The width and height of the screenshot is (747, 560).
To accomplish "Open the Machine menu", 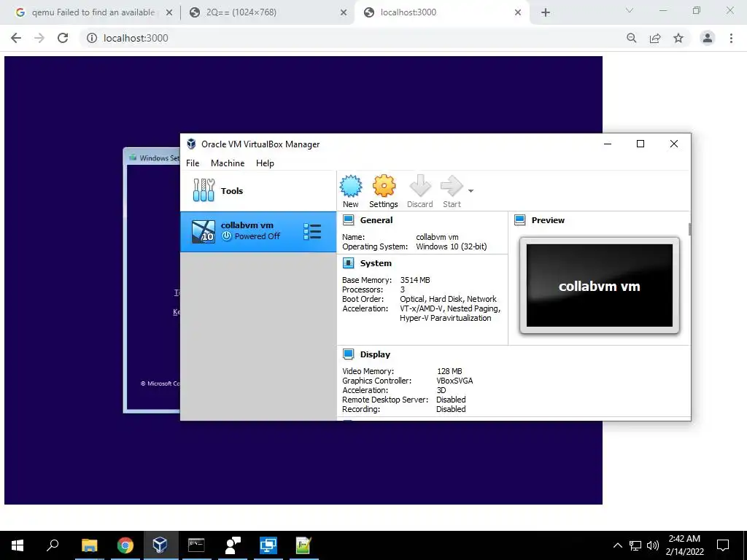I will click(228, 163).
